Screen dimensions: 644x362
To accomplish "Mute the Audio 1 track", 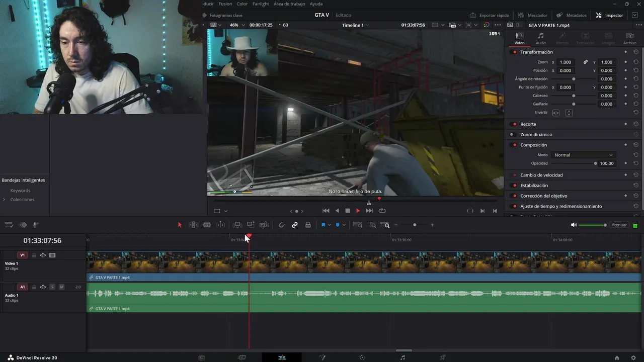I will [61, 287].
